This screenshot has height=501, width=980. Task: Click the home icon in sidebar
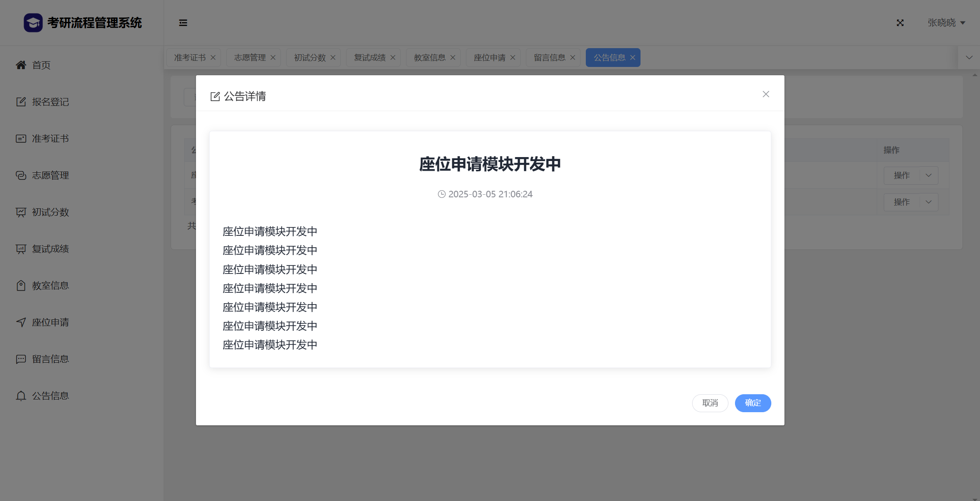click(21, 65)
